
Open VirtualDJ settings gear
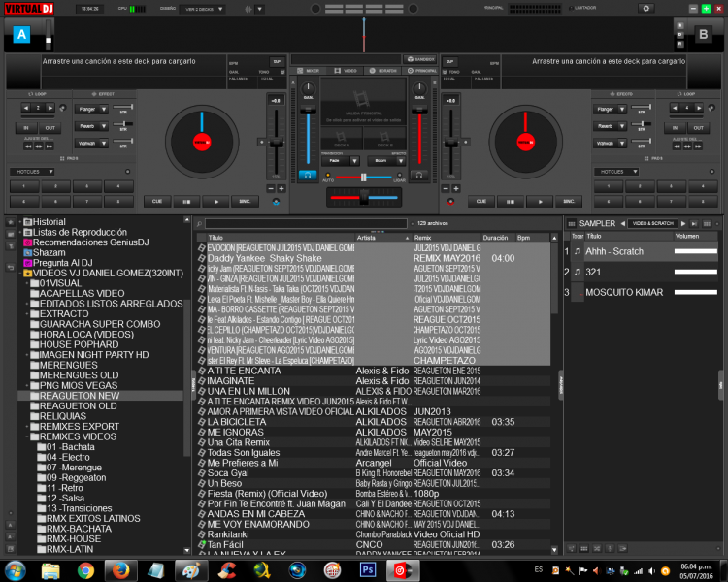coord(645,8)
